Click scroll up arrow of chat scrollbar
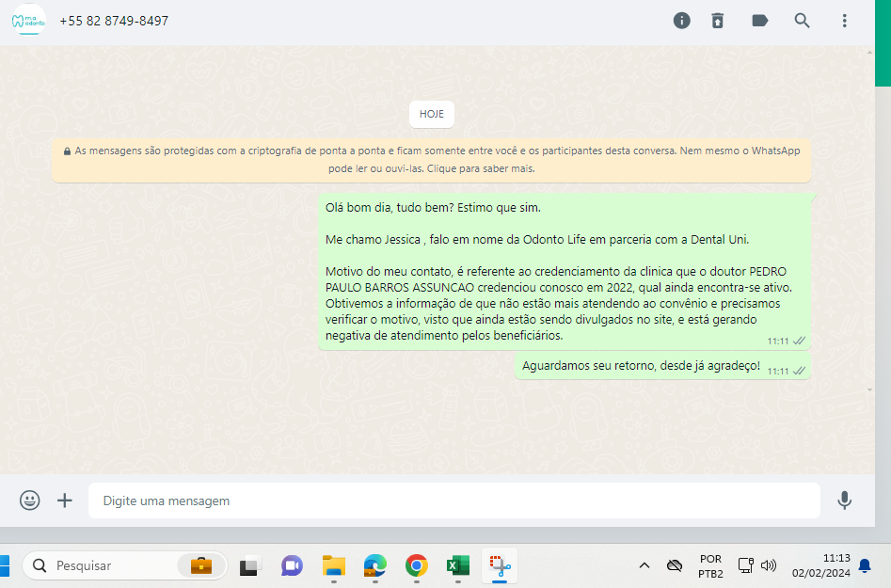Screen dimensions: 891x588 click(x=869, y=53)
